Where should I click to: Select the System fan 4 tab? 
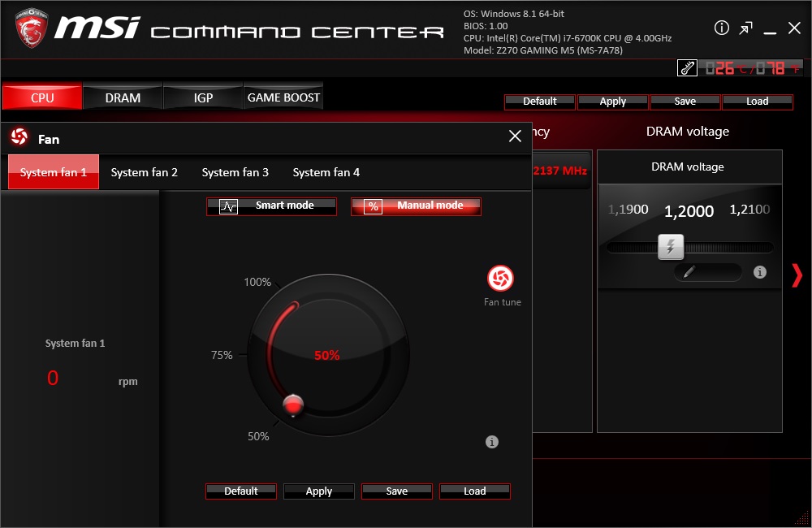(326, 172)
